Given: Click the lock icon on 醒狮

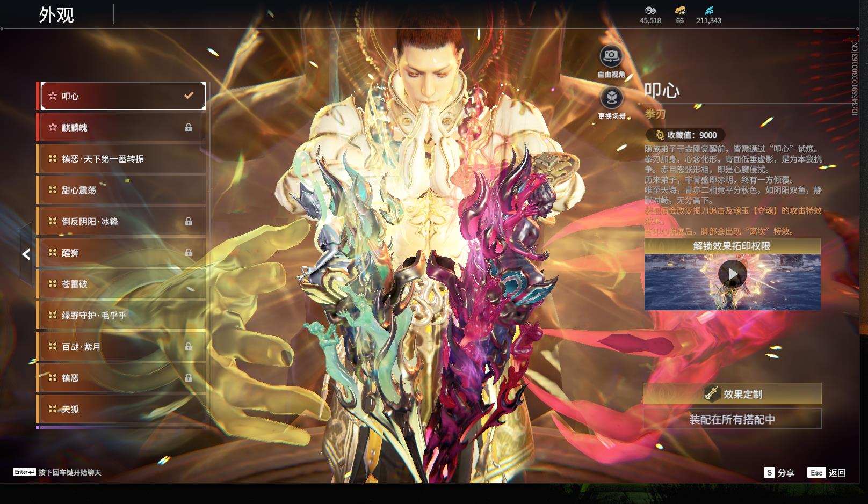Looking at the screenshot, I should pyautogui.click(x=189, y=252).
